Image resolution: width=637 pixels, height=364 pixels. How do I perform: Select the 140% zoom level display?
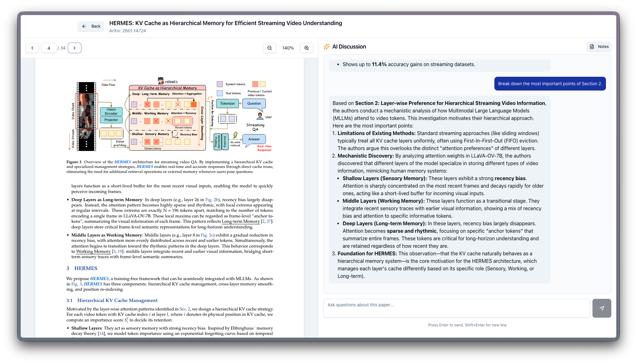(288, 48)
